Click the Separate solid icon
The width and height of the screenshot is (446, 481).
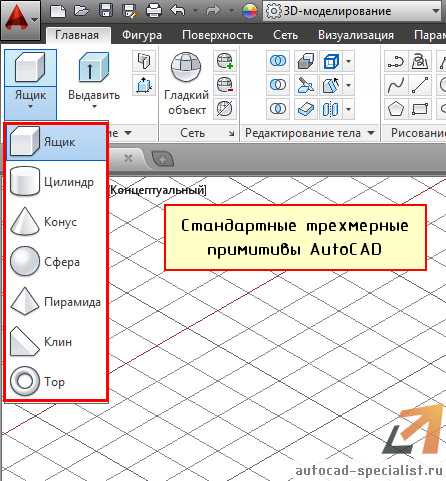click(331, 109)
